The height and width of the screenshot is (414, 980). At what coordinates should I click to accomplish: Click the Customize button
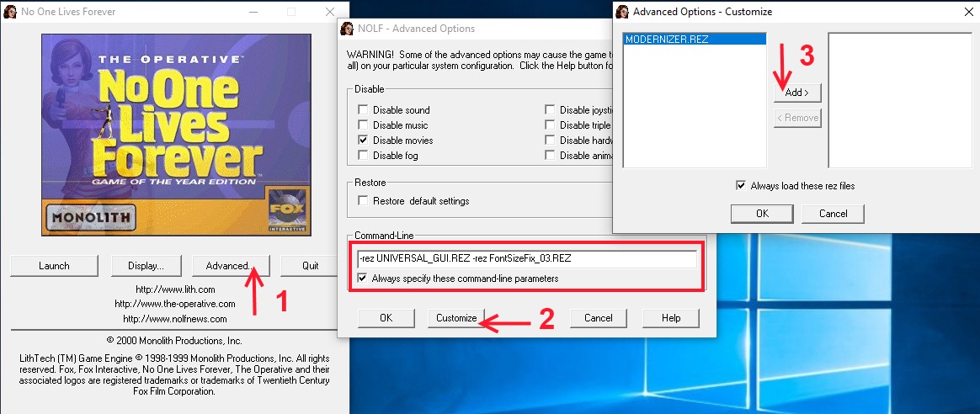click(x=456, y=318)
